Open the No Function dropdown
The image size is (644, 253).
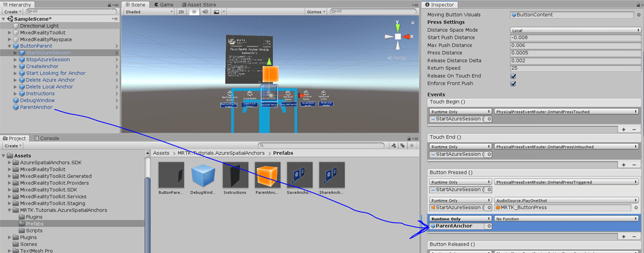point(566,219)
